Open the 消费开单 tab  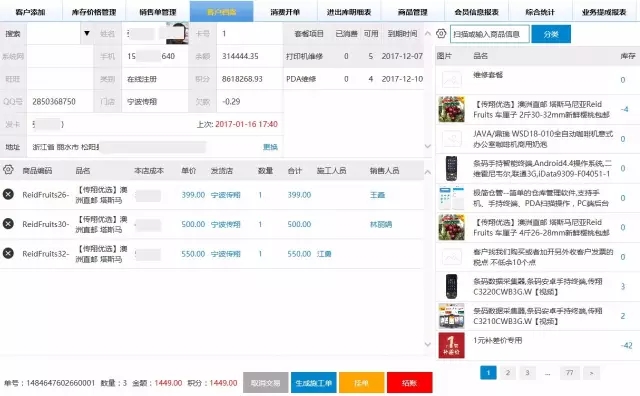click(285, 12)
